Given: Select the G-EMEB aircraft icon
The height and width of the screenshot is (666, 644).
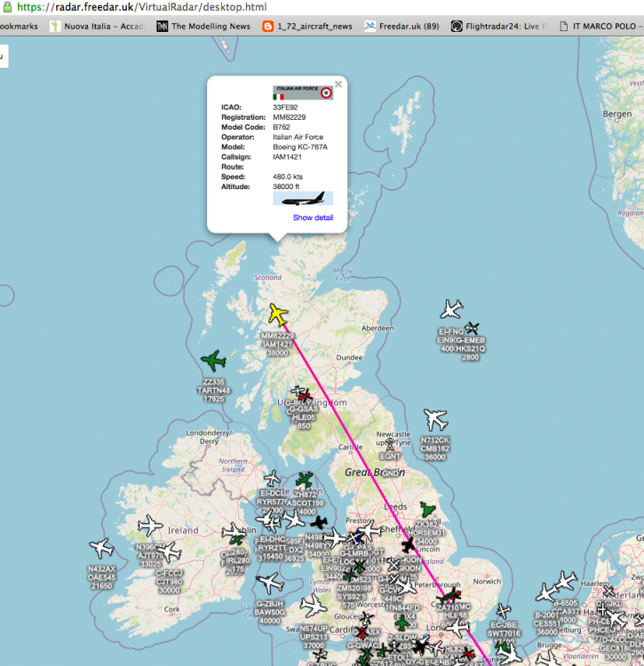Looking at the screenshot, I should point(473,329).
